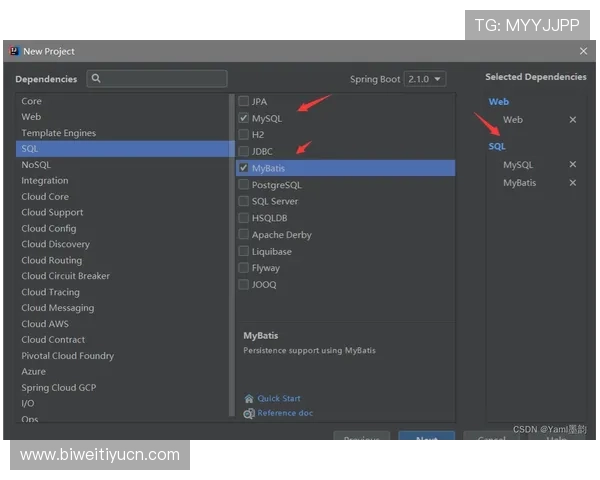Uncheck the MySQL dependency
600x480 pixels.
[x=243, y=118]
